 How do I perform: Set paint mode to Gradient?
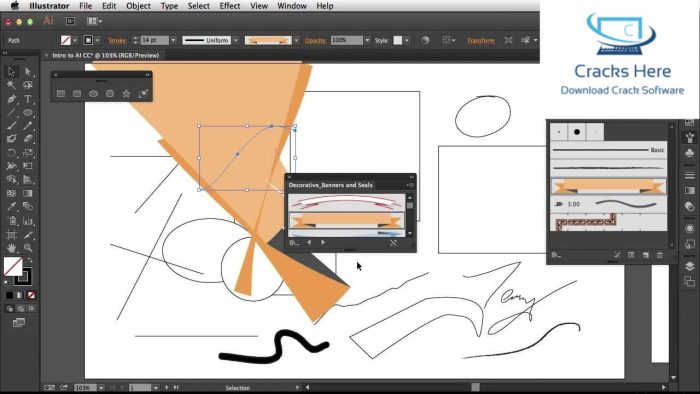[x=20, y=295]
